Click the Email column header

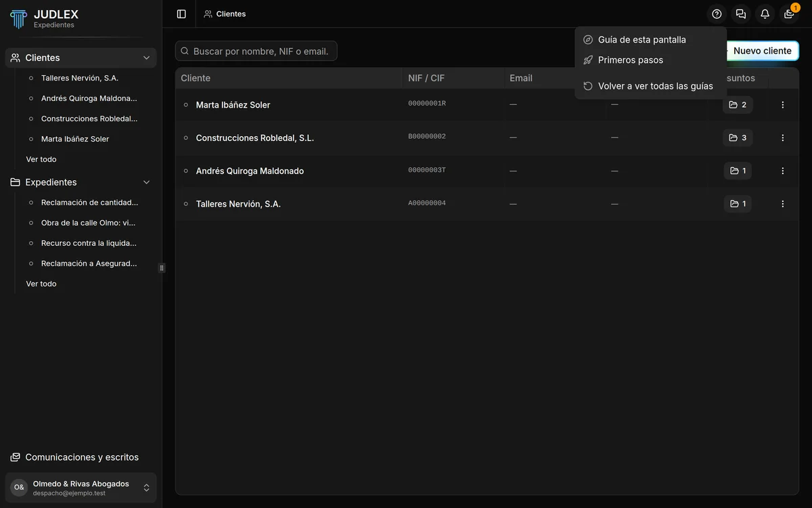(x=521, y=78)
